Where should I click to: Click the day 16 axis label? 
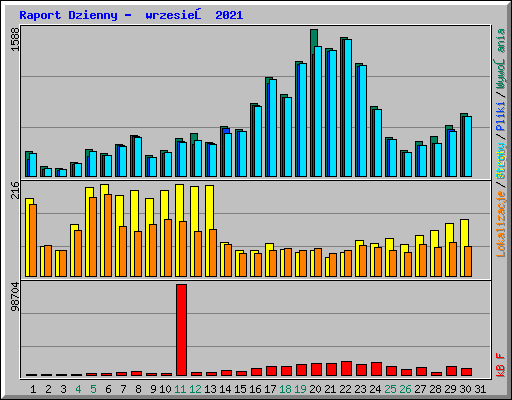(255, 389)
